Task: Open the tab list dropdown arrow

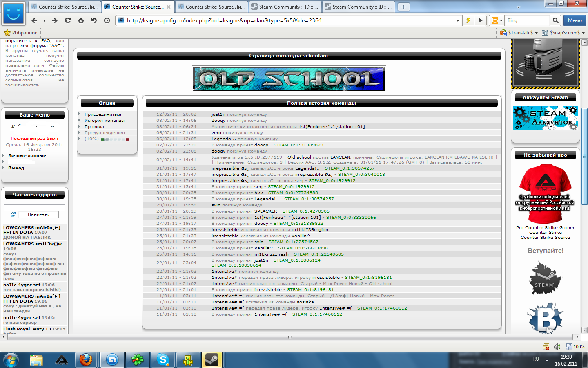Action: (519, 7)
